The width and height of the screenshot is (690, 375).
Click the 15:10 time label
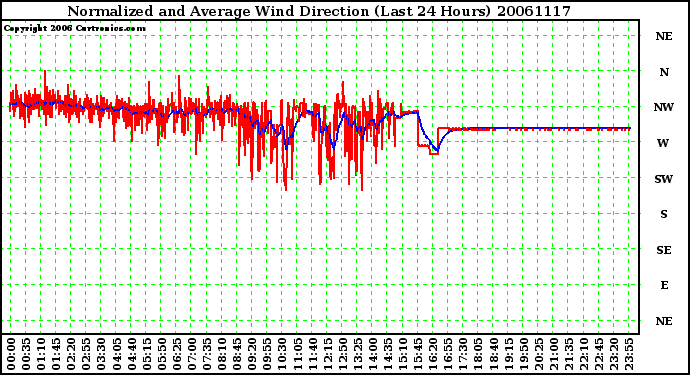403,354
